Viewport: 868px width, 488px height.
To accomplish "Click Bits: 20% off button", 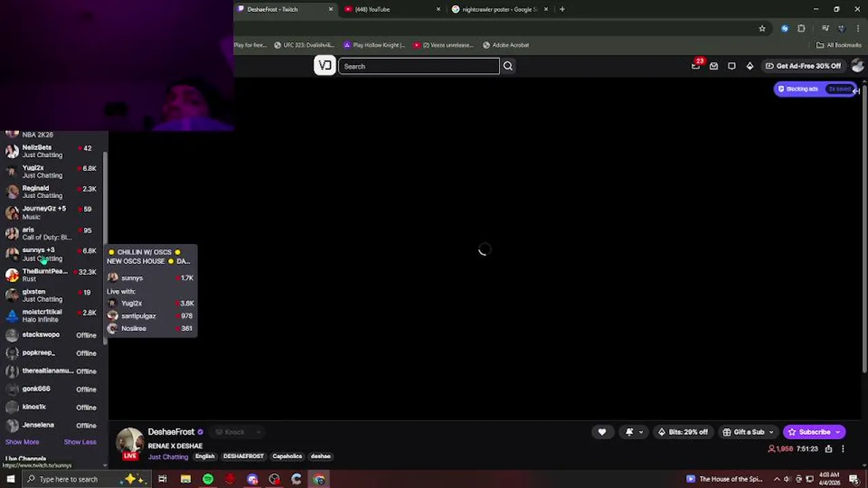I will tap(683, 432).
